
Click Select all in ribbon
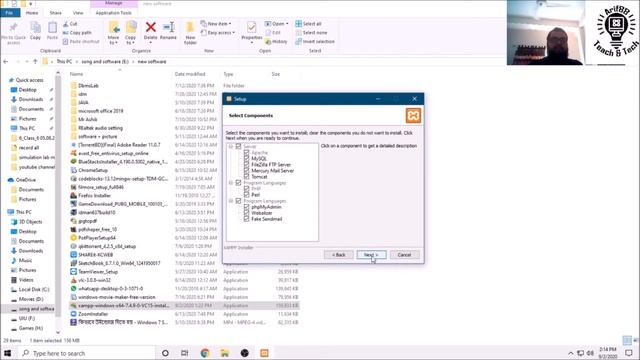click(x=308, y=24)
